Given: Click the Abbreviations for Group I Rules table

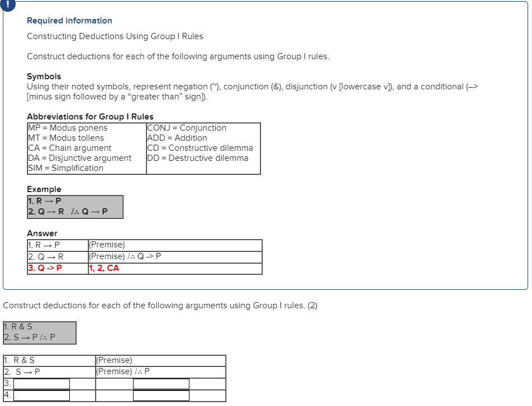Looking at the screenshot, I should pyautogui.click(x=143, y=148).
